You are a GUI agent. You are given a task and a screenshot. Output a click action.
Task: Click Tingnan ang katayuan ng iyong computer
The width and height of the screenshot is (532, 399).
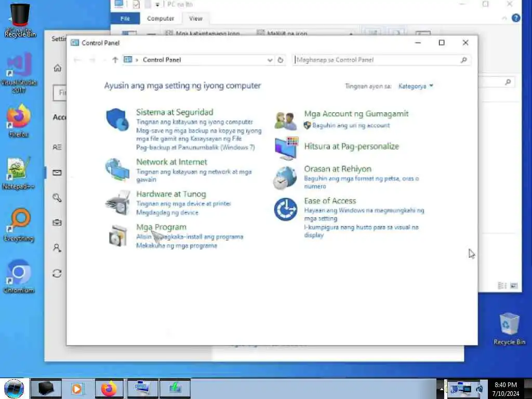tap(194, 122)
